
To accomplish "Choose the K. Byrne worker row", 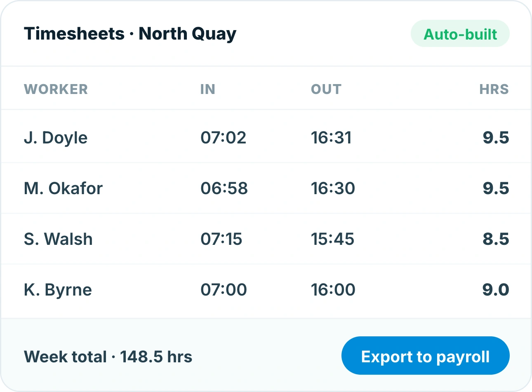I will [266, 290].
